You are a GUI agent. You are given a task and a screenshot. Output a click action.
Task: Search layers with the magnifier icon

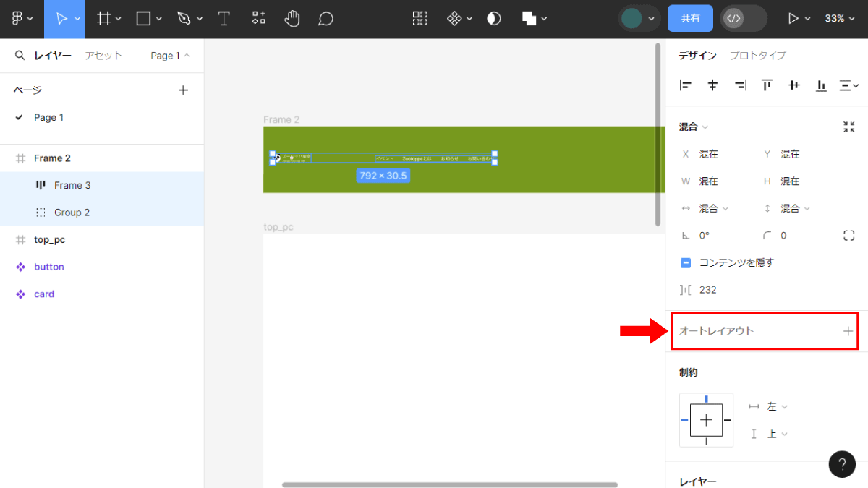pos(20,55)
